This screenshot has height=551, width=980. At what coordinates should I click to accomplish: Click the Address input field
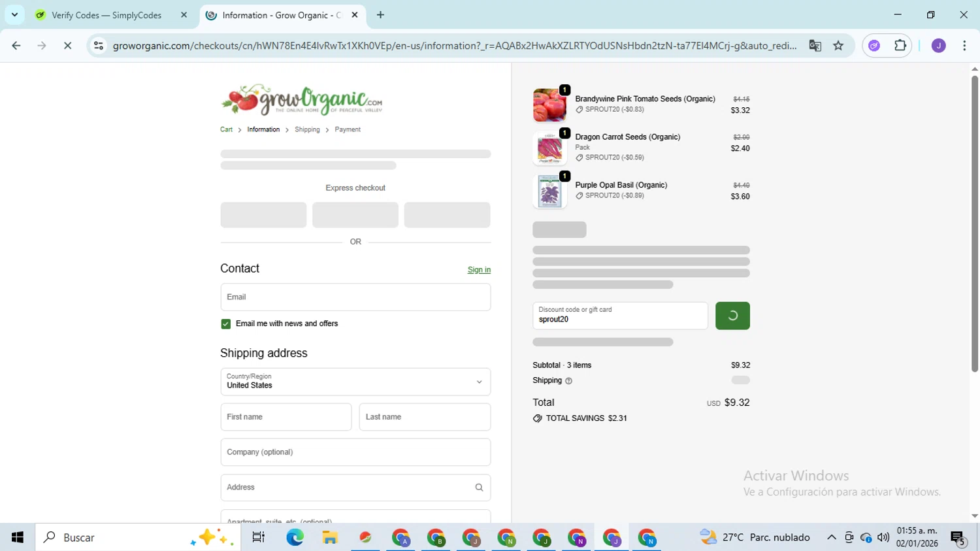pos(355,488)
